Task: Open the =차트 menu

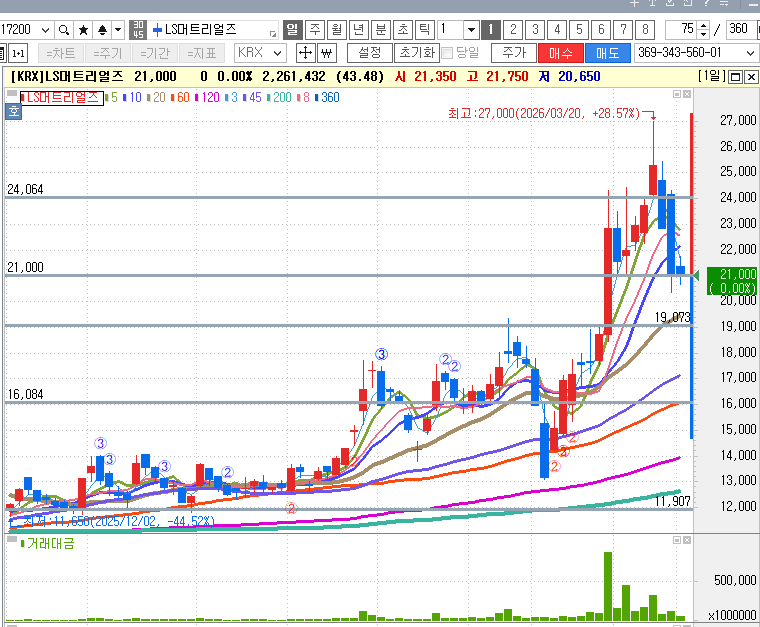Action: tap(61, 53)
